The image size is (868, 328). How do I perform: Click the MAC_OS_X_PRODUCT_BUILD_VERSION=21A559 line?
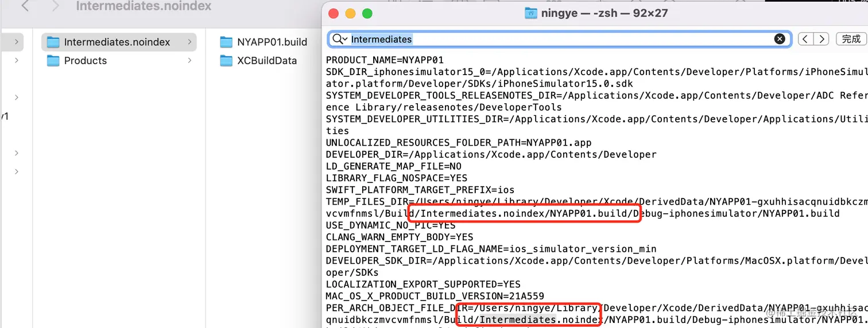point(435,296)
